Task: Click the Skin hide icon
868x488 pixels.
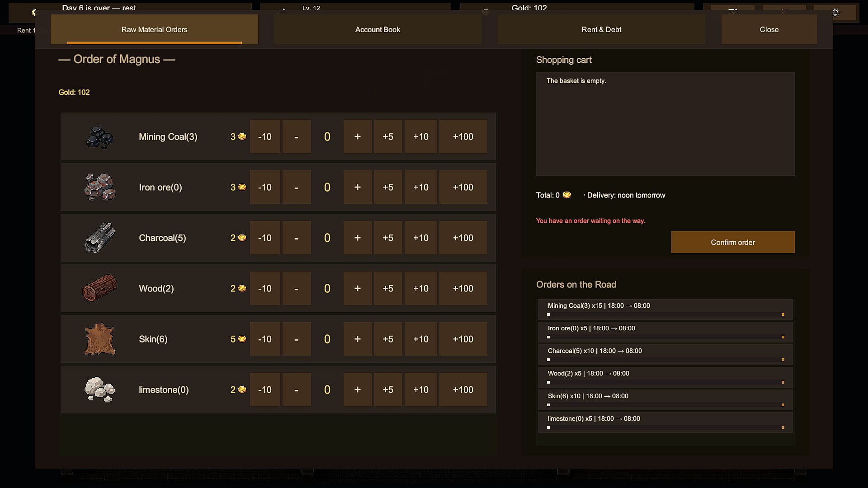Action: 100,339
